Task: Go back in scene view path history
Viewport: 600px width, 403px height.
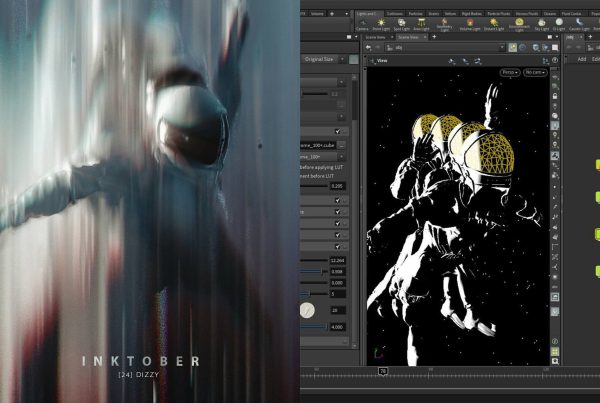Action: tap(368, 47)
